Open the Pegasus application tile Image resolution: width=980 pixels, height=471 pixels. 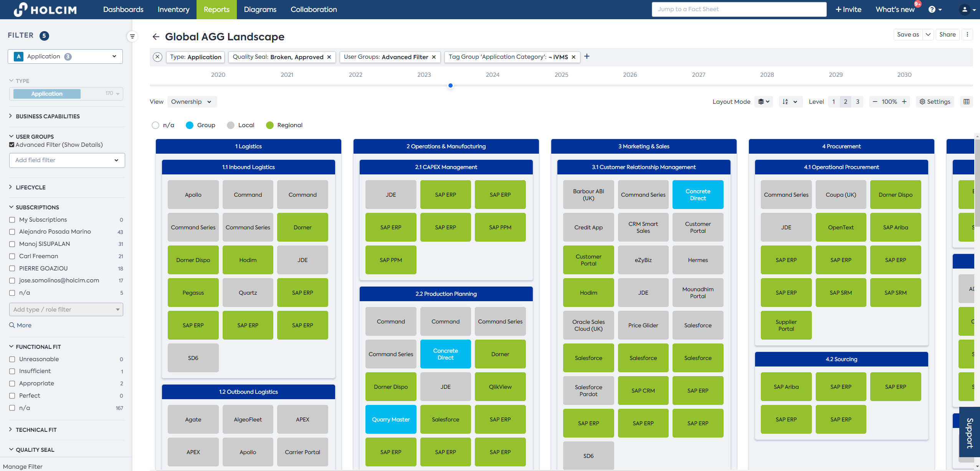[193, 293]
